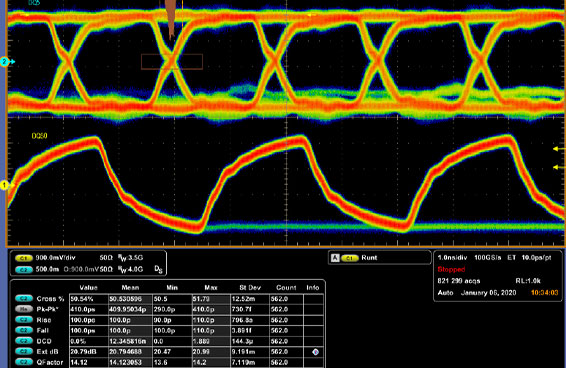The height and width of the screenshot is (368, 566).
Task: Click the cyan channel 2 ground marker
Action: tap(7, 62)
